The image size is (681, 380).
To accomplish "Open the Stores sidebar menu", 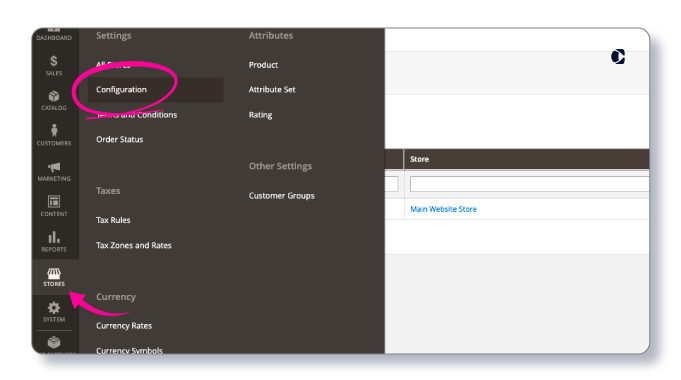I will coord(54,277).
